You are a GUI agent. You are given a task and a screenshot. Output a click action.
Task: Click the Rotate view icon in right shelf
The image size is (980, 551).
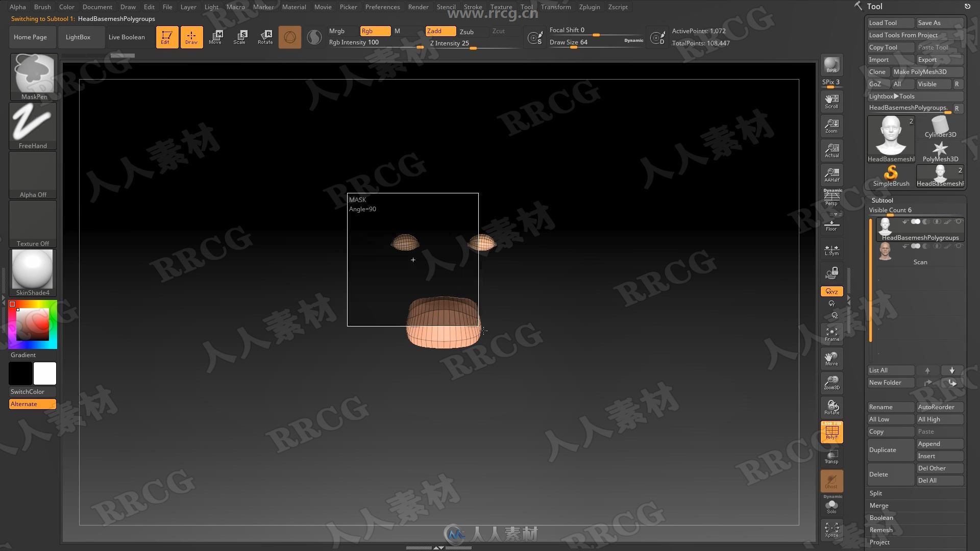pyautogui.click(x=831, y=407)
